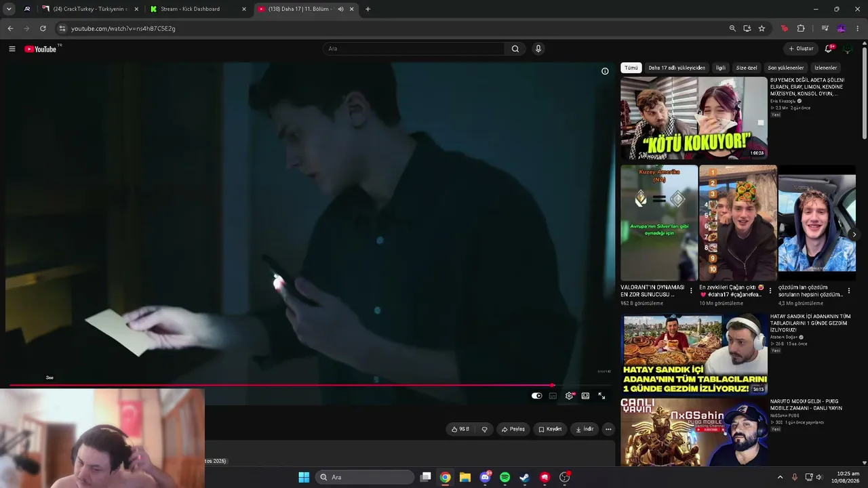Click the YouTube search input field
Image resolution: width=868 pixels, height=488 pixels.
[x=414, y=49]
